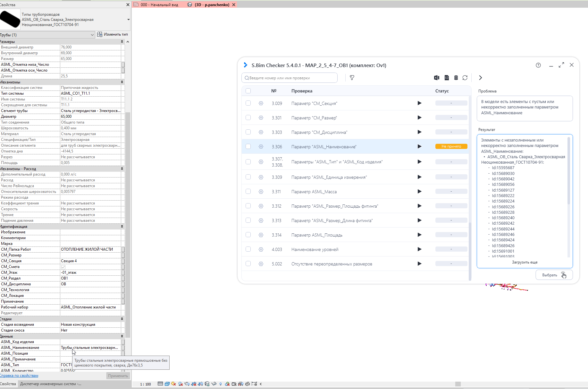
Task: Toggle crop view icon
Action: tap(194, 384)
